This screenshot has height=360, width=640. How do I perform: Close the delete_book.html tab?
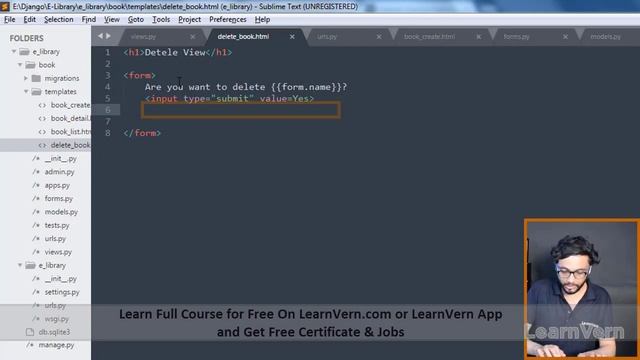click(x=292, y=37)
